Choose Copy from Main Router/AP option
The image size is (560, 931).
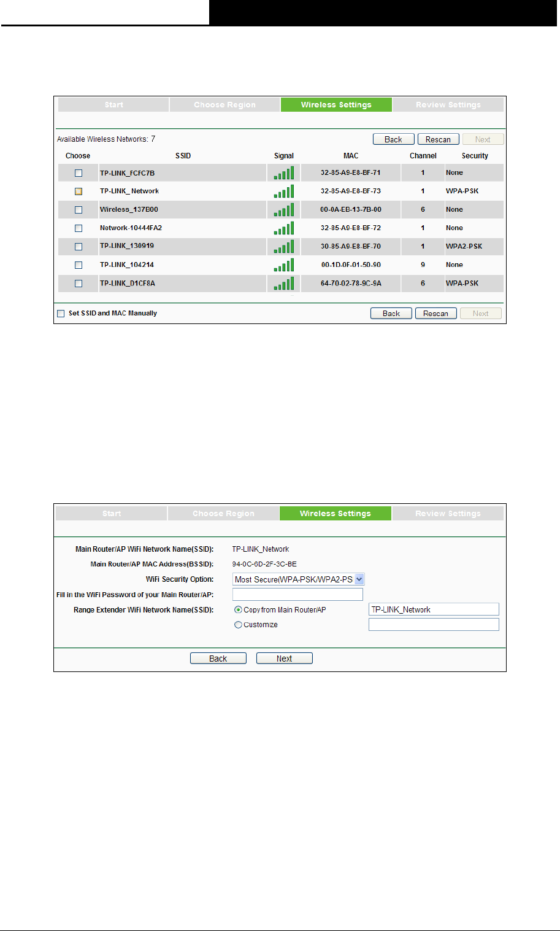[x=238, y=610]
